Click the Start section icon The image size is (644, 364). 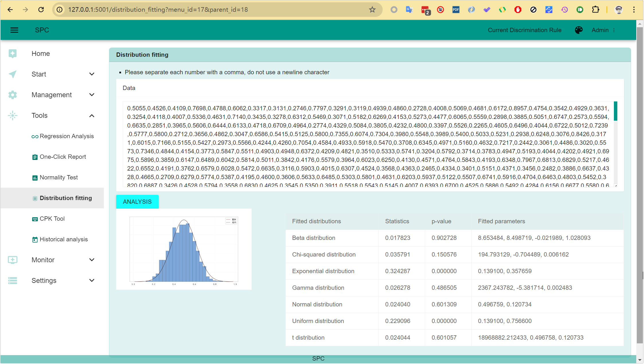[12, 74]
